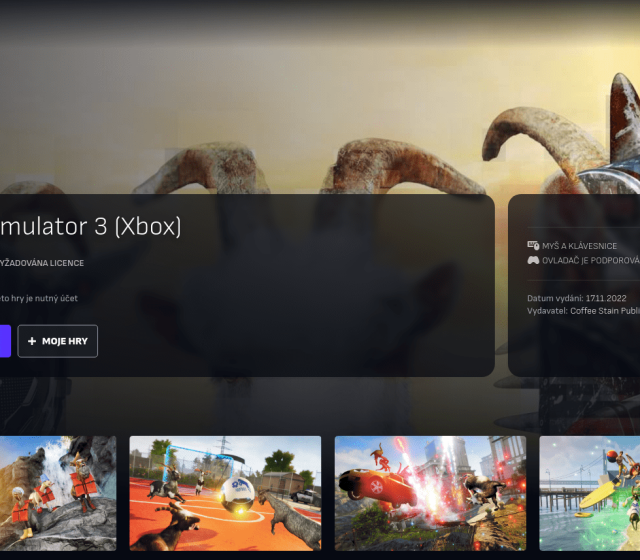Add the game via MOJE HRY button
640x560 pixels.
(x=58, y=341)
